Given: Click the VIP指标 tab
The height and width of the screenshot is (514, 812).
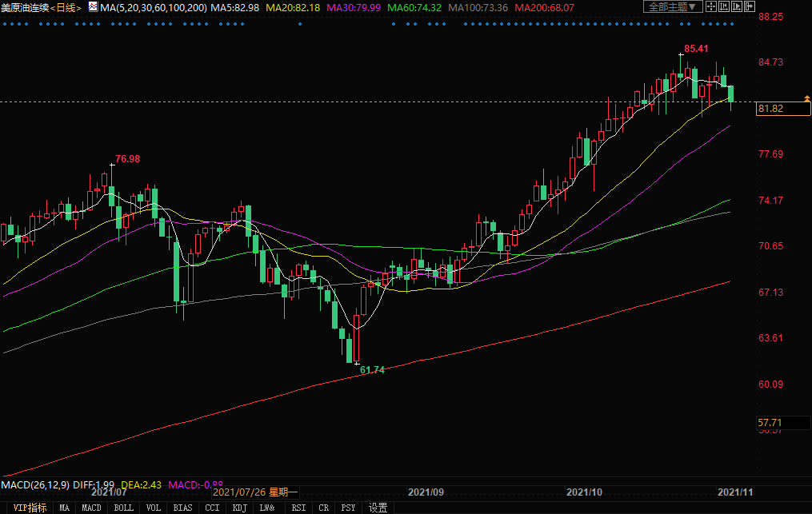Looking at the screenshot, I should (x=26, y=508).
